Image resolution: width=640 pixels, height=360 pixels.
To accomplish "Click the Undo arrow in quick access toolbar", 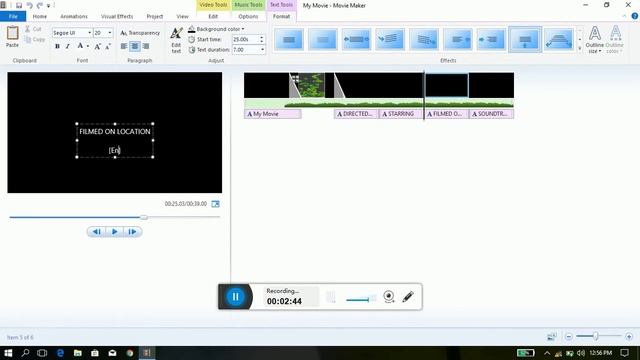I will coord(29,5).
